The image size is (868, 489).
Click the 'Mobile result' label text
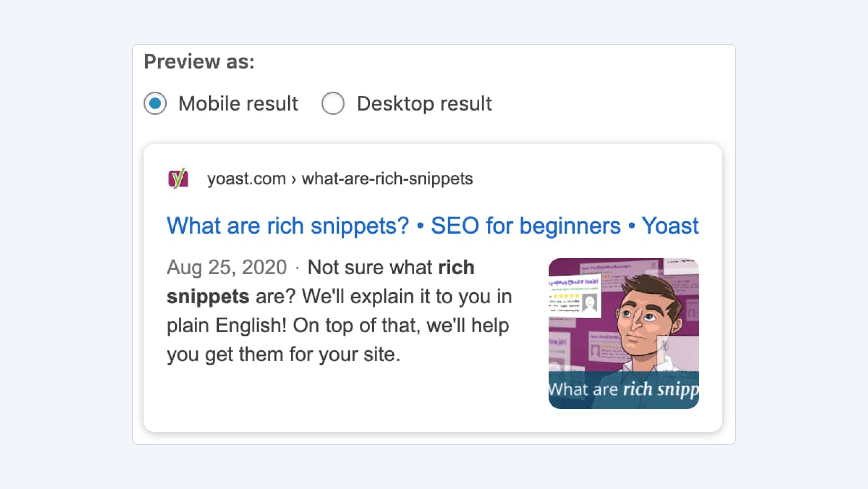point(238,104)
